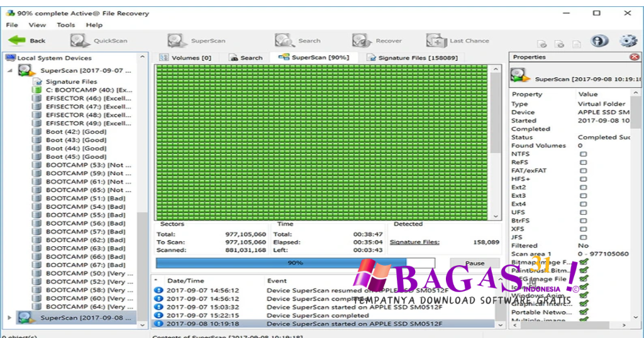Viewport: 644px width, 338px height.
Task: Collapse the Local System Devices panel header arrow
Action: [142, 57]
